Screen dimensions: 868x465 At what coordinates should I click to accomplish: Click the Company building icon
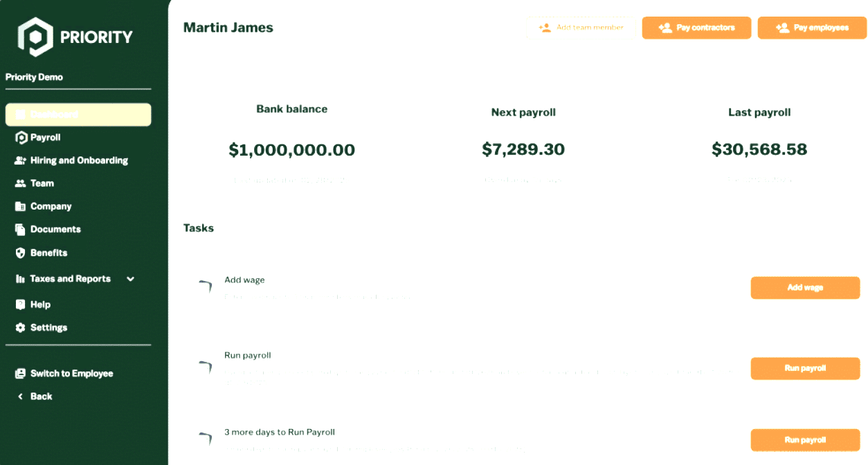pyautogui.click(x=21, y=206)
